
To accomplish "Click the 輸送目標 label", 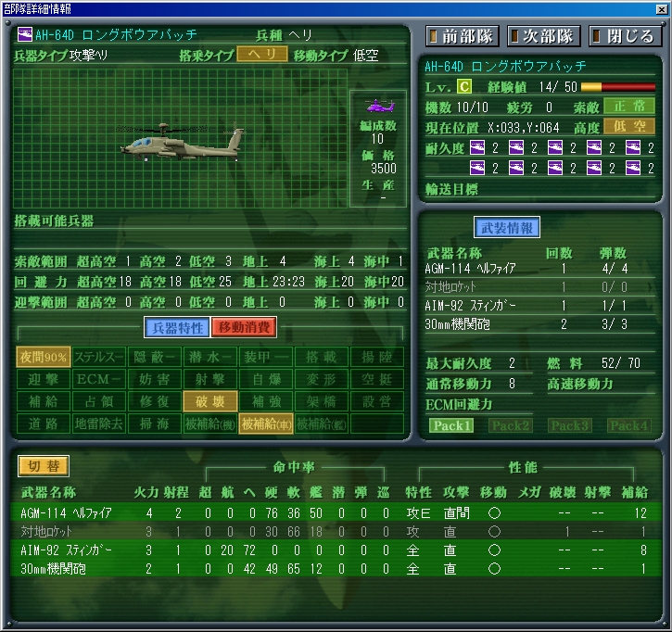I will coord(451,189).
